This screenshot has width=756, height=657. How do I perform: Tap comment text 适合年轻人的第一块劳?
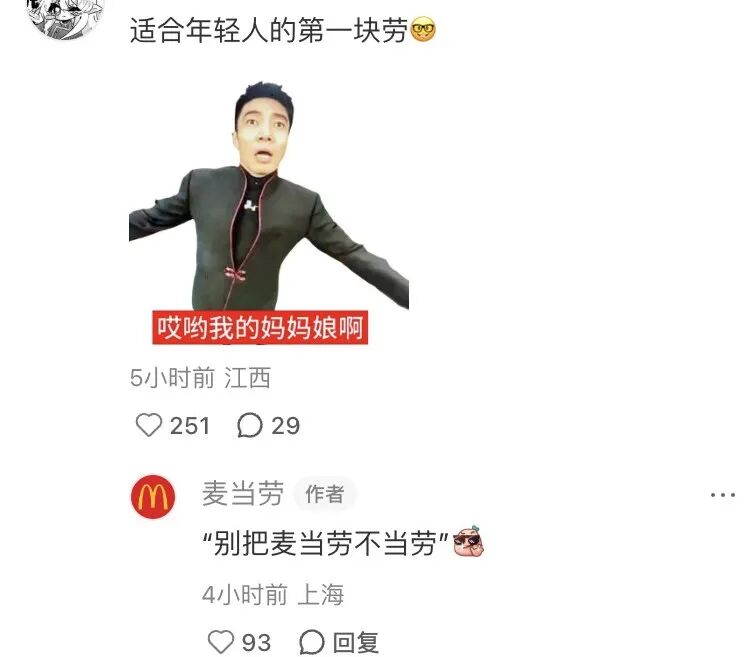[269, 30]
